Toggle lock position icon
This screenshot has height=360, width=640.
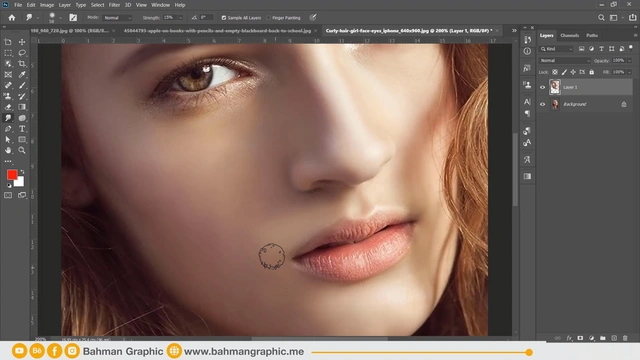pyautogui.click(x=573, y=72)
